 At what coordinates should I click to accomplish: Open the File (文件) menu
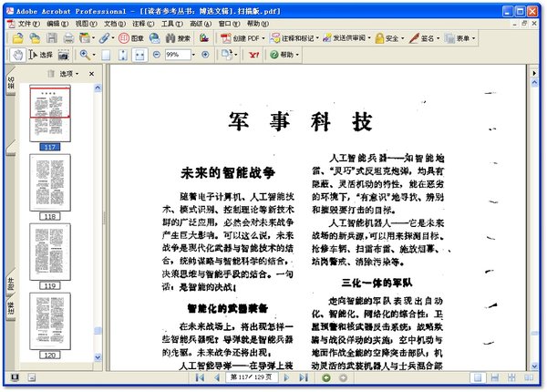[x=28, y=24]
